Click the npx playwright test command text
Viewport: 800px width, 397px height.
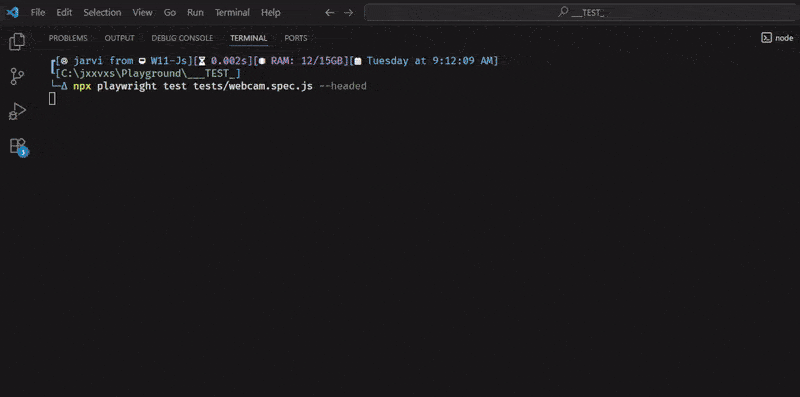[x=220, y=86]
